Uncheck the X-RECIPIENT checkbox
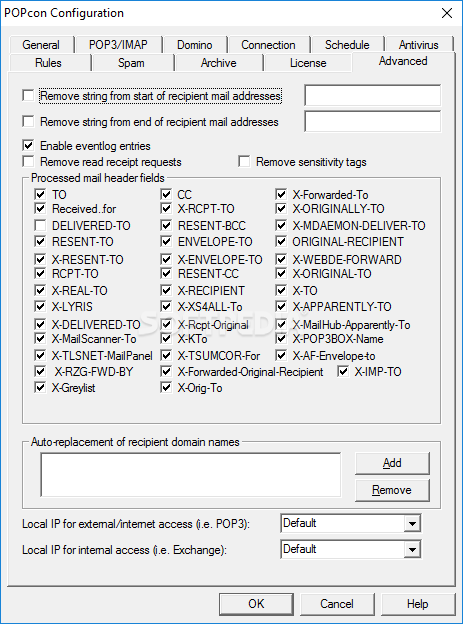Viewport: 463px width, 624px height. point(166,291)
